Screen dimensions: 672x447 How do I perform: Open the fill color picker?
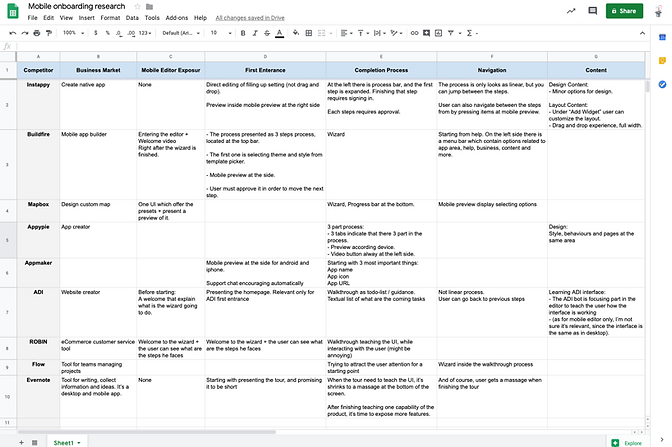tap(296, 33)
